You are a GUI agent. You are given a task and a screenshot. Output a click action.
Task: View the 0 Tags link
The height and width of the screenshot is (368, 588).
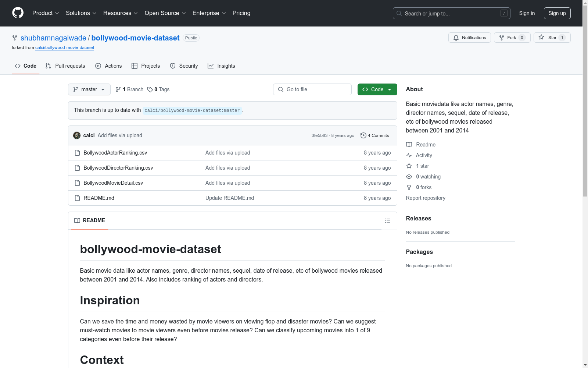[158, 89]
